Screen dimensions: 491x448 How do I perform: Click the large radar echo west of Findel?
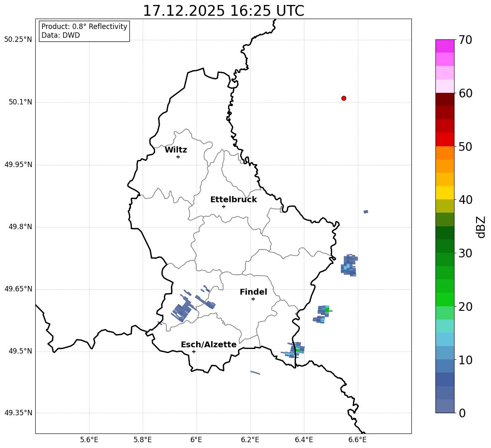(x=182, y=311)
